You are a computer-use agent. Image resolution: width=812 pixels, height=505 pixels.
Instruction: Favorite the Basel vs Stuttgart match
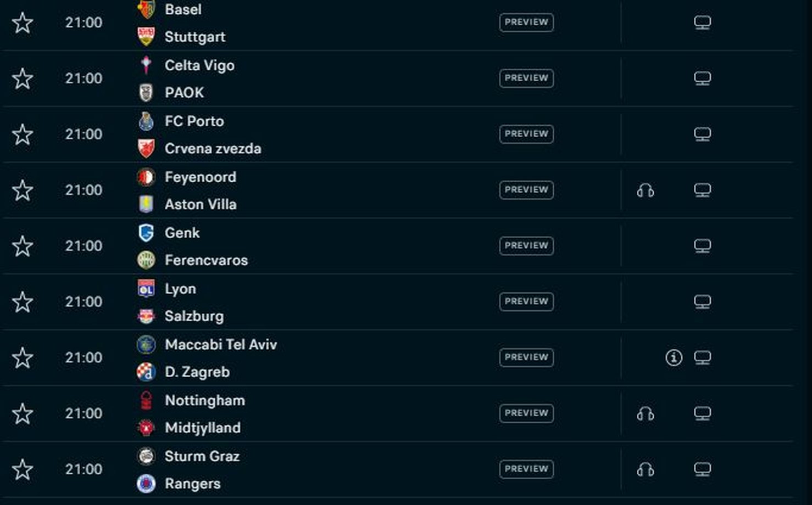[23, 23]
